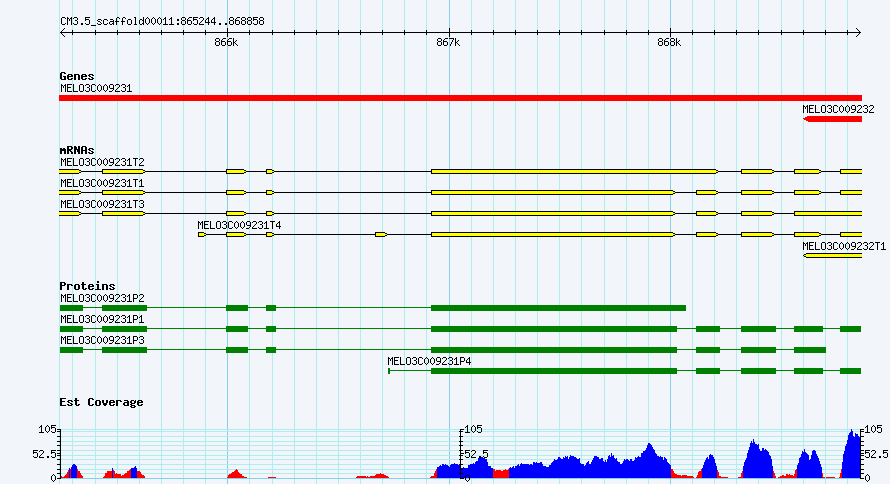Click the 868k ruler tick label
The height and width of the screenshot is (484, 890).
(x=669, y=43)
